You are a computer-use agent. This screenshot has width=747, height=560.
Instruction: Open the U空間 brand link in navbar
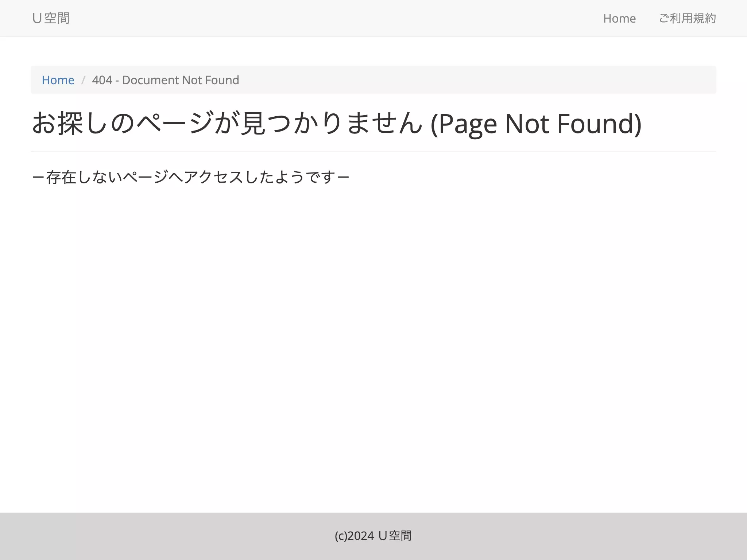pyautogui.click(x=51, y=18)
